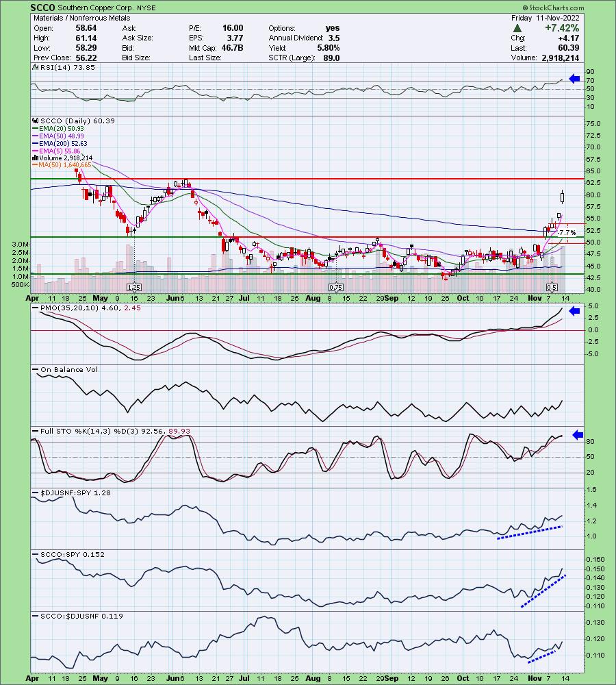This screenshot has height=685, width=616.
Task: Click the latest gap-up candlestick near 60
Action: pyautogui.click(x=563, y=197)
